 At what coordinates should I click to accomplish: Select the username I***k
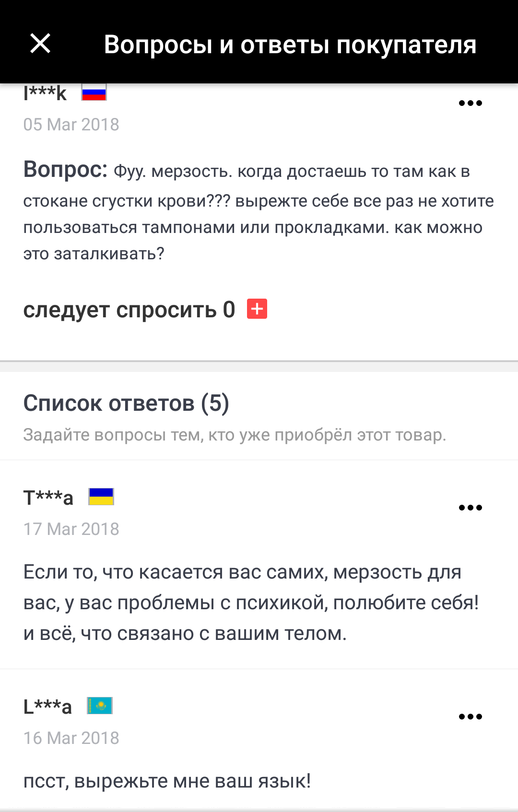[45, 93]
